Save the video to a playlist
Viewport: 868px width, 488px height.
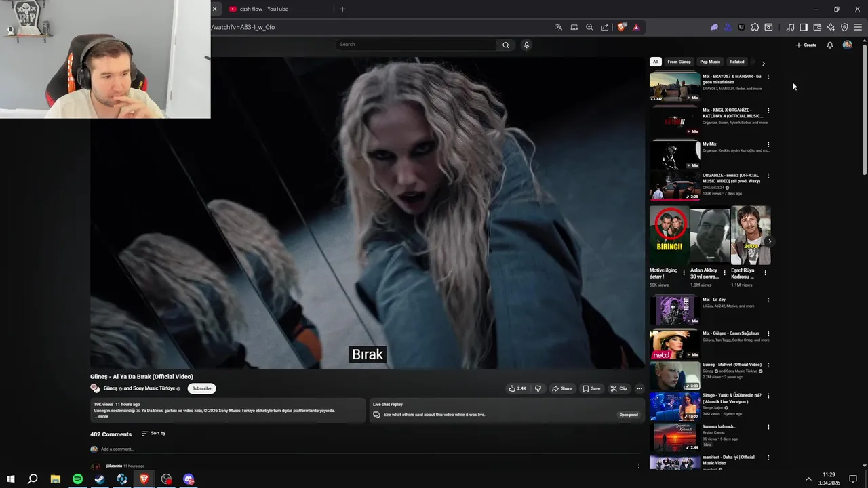[x=591, y=388]
